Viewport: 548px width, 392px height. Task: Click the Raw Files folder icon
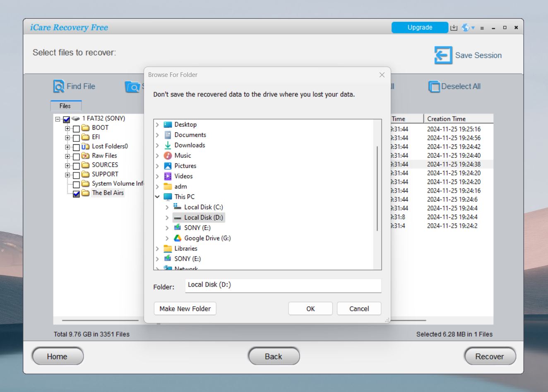[85, 155]
